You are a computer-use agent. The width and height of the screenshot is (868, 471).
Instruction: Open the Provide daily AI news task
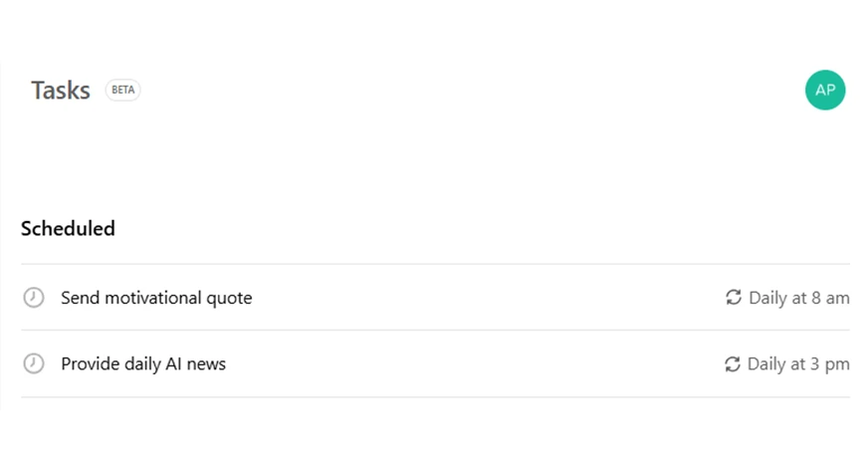(435, 363)
